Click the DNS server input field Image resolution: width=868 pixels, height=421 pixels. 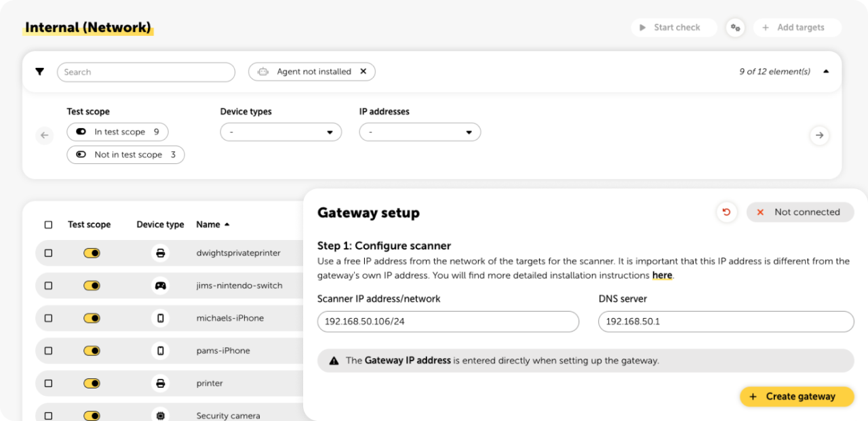pyautogui.click(x=726, y=321)
